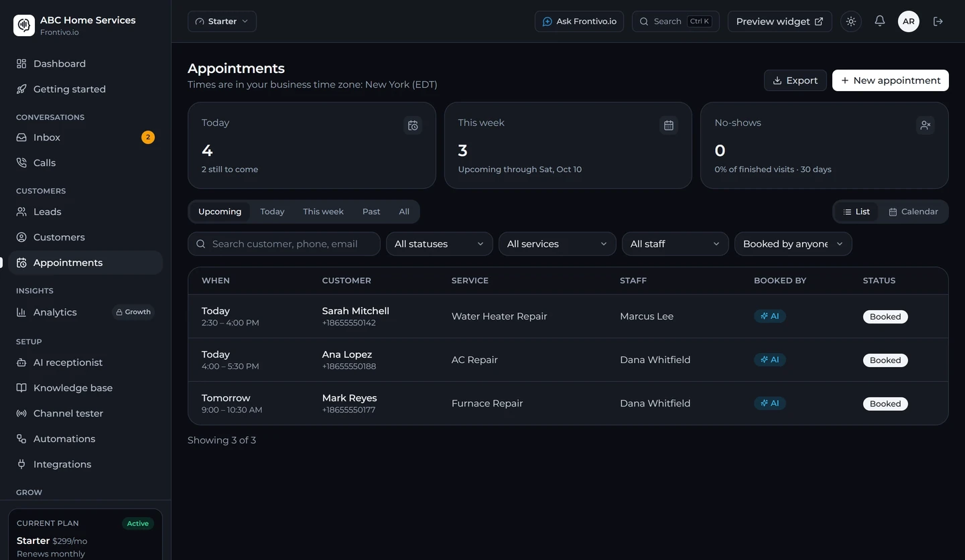
Task: Open the All statuses filter
Action: tap(440, 244)
